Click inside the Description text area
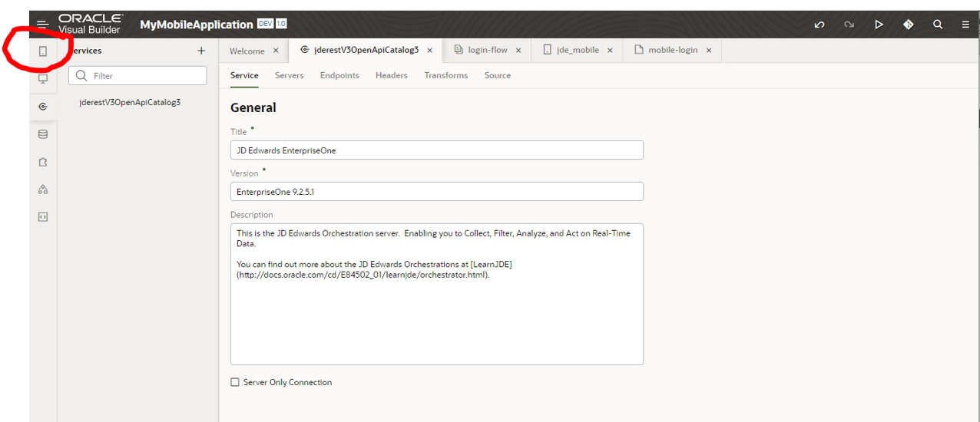Viewport: 980px width, 422px height. point(437,294)
